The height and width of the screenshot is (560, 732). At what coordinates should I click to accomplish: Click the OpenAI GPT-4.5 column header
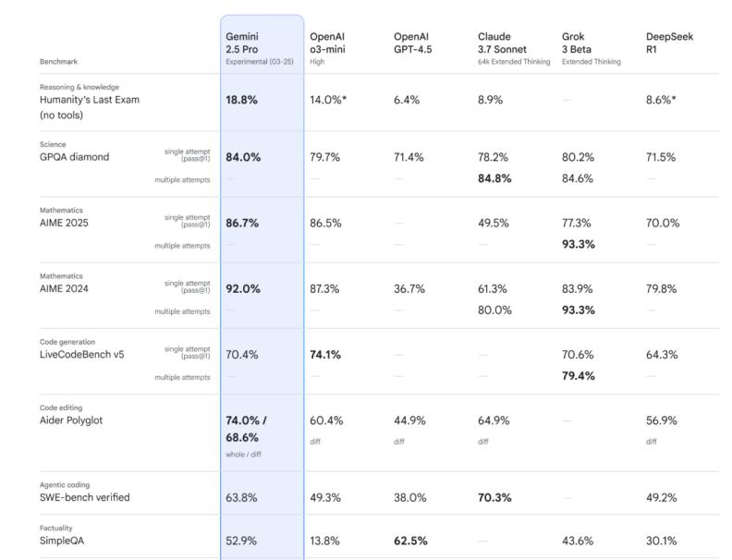(414, 43)
